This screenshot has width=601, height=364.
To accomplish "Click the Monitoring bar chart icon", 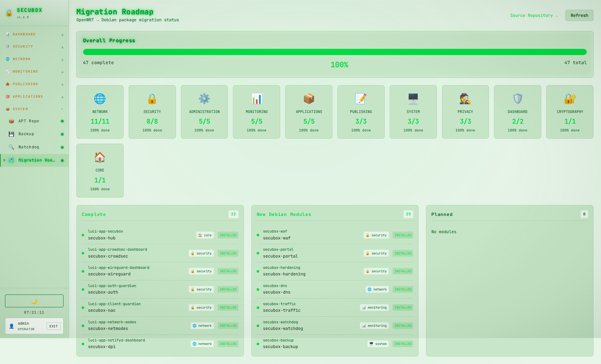I will coord(257,99).
